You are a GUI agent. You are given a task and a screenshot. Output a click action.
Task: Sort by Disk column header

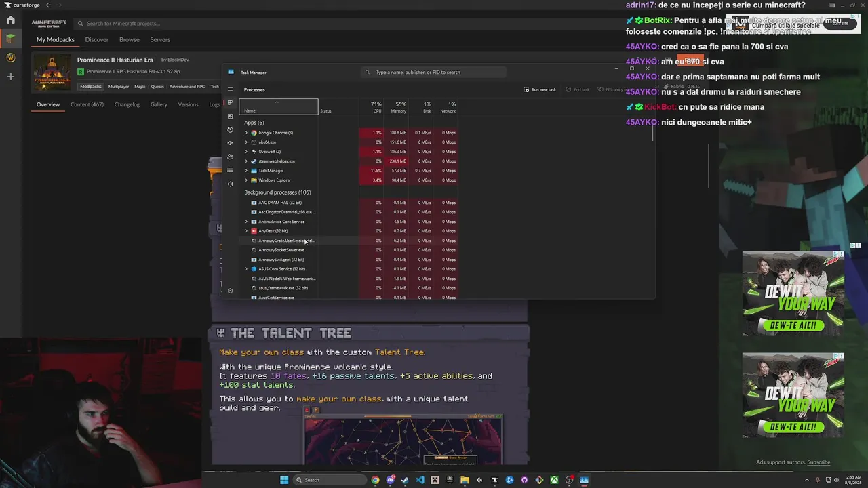coord(422,107)
